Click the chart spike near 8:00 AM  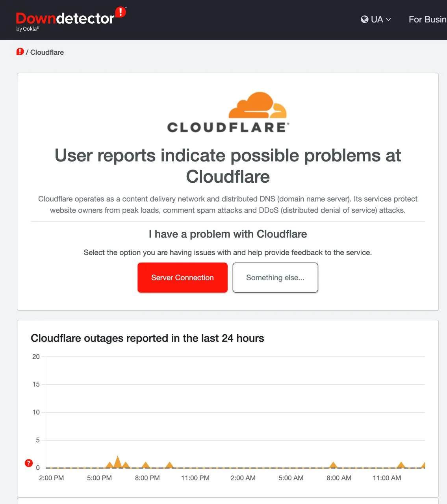(x=333, y=465)
